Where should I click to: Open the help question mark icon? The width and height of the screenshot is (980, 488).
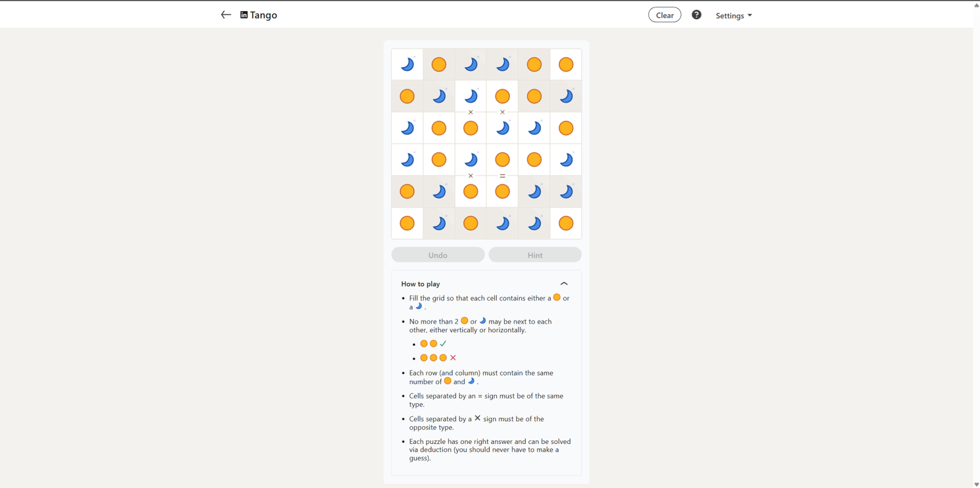click(x=696, y=15)
